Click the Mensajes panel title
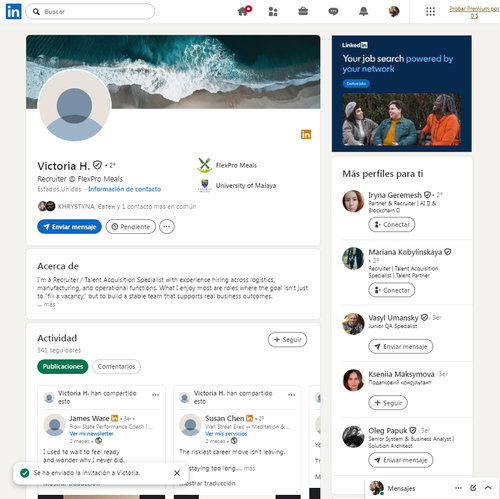The height and width of the screenshot is (499, 500). pyautogui.click(x=401, y=488)
